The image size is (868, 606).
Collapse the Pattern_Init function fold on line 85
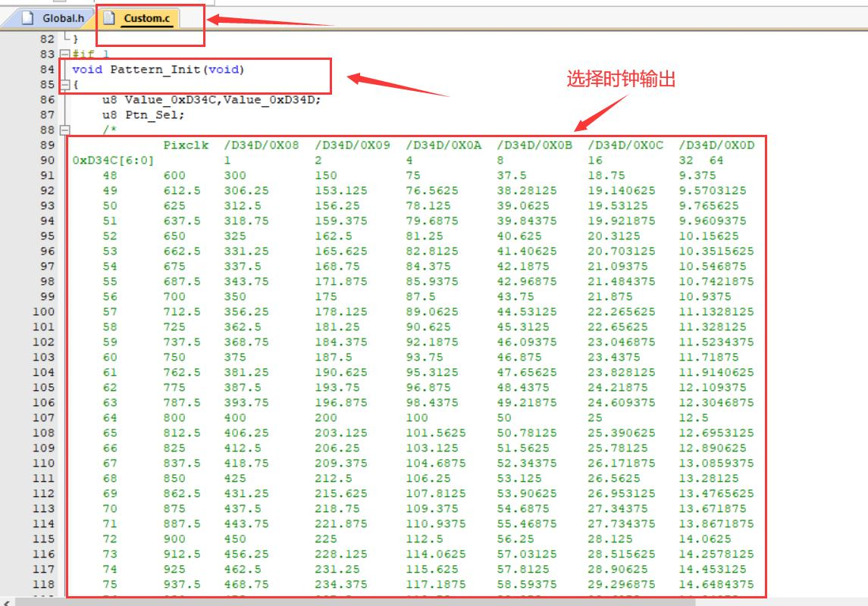pyautogui.click(x=64, y=85)
